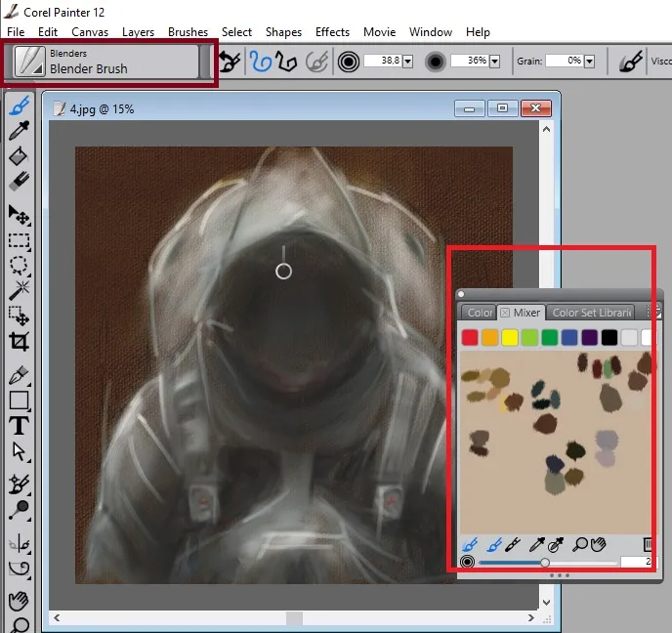Open the Effects menu

[x=332, y=32]
